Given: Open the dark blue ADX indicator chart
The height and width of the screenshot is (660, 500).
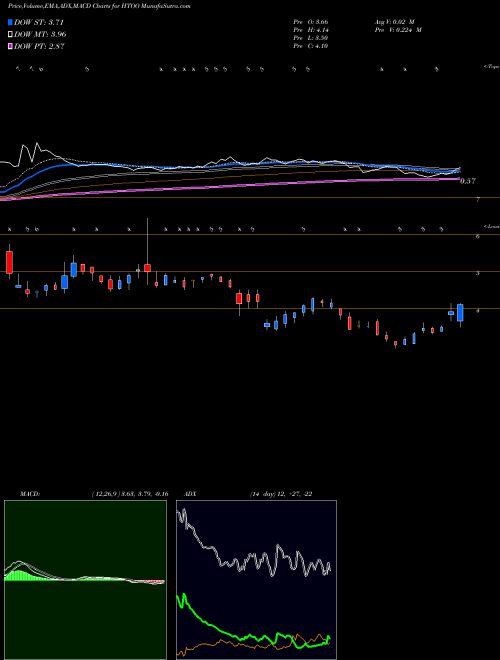Looking at the screenshot, I should coord(256,580).
